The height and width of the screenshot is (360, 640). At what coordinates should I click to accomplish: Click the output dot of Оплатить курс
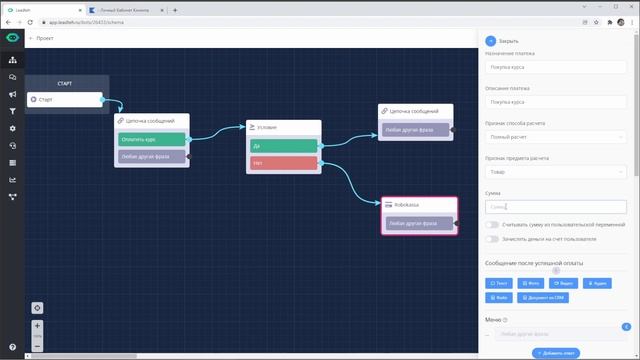pyautogui.click(x=189, y=140)
